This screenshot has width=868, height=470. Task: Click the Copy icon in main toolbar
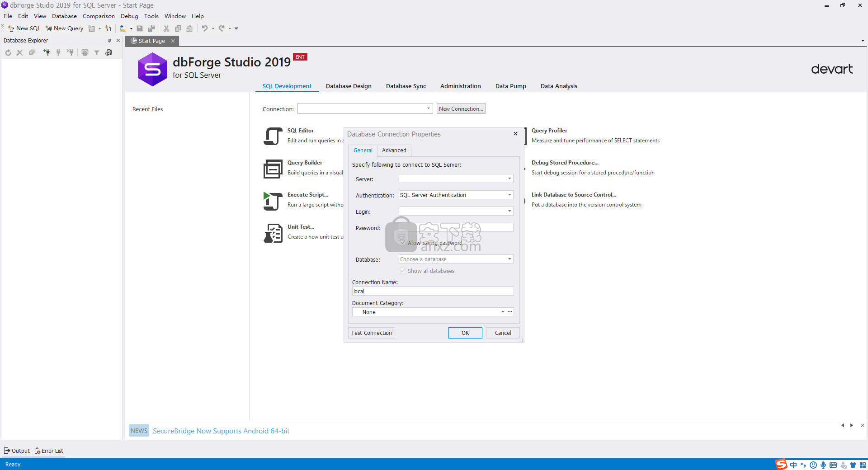178,28
